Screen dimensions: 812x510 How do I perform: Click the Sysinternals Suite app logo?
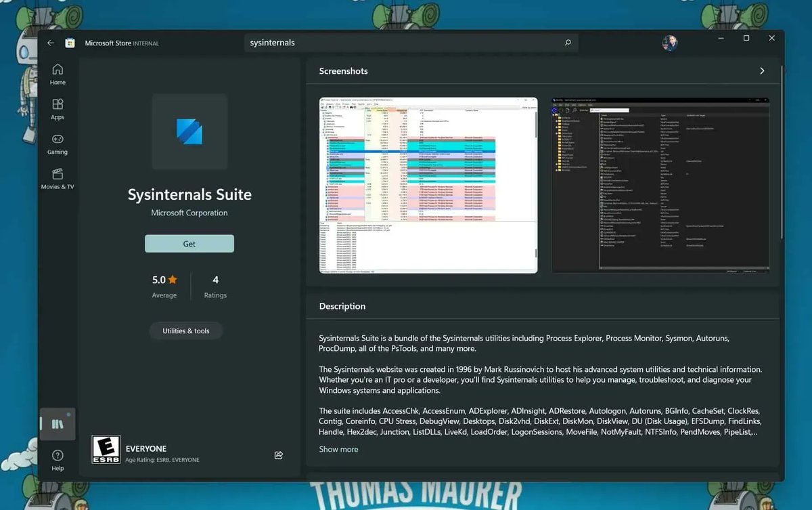point(189,131)
